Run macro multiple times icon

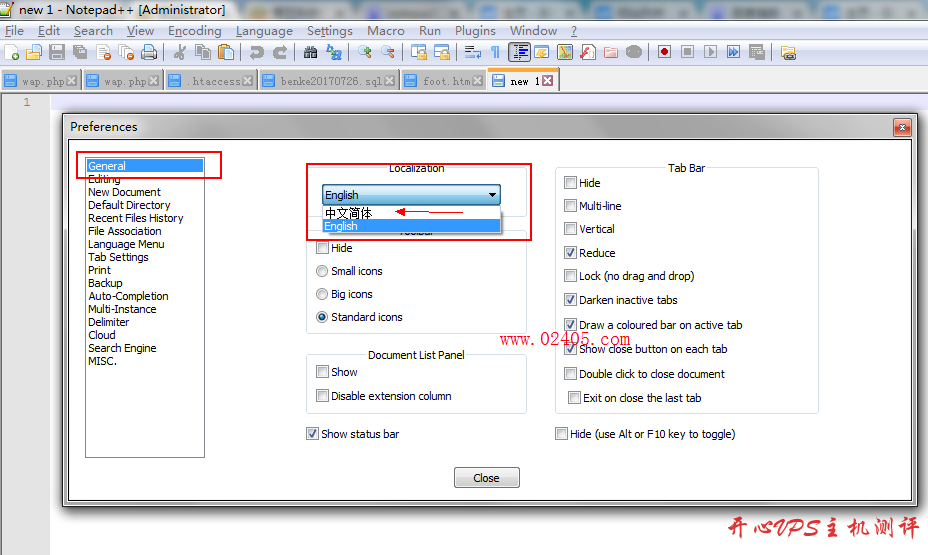[733, 52]
